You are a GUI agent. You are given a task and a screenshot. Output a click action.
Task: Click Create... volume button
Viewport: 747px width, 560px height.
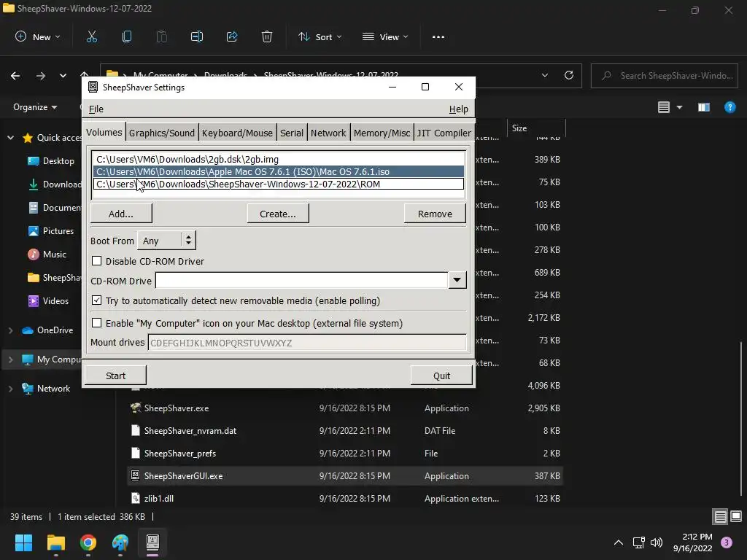coord(278,214)
